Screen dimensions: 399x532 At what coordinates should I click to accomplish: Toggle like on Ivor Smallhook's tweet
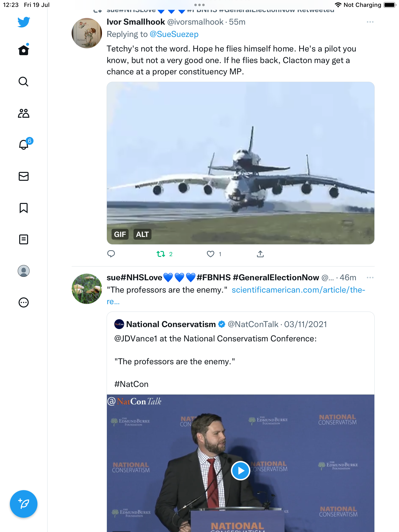tap(211, 254)
